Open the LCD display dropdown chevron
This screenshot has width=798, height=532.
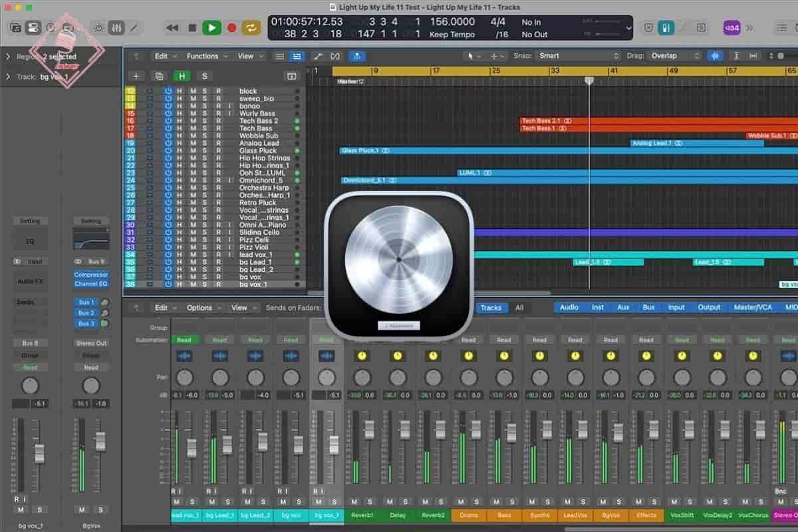pos(630,28)
